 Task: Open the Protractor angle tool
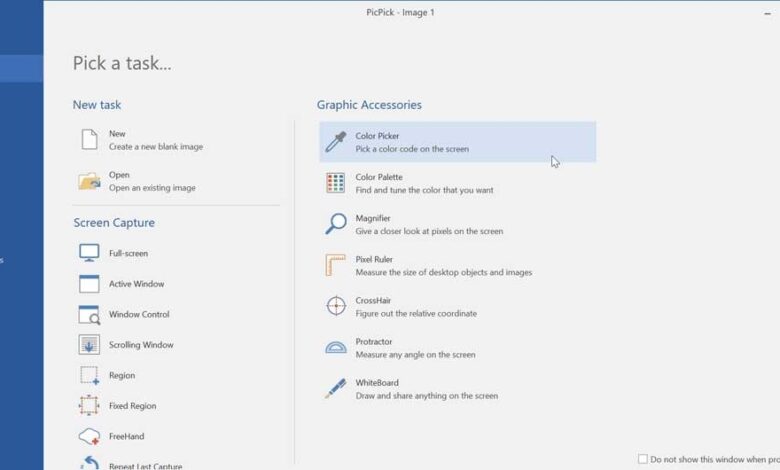[336, 347]
